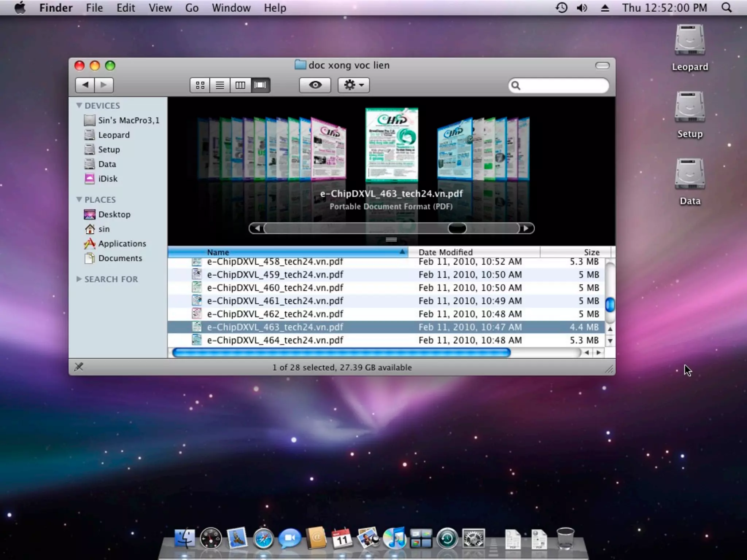Switch Finder to column view
Screen dimensions: 747x560
point(240,85)
